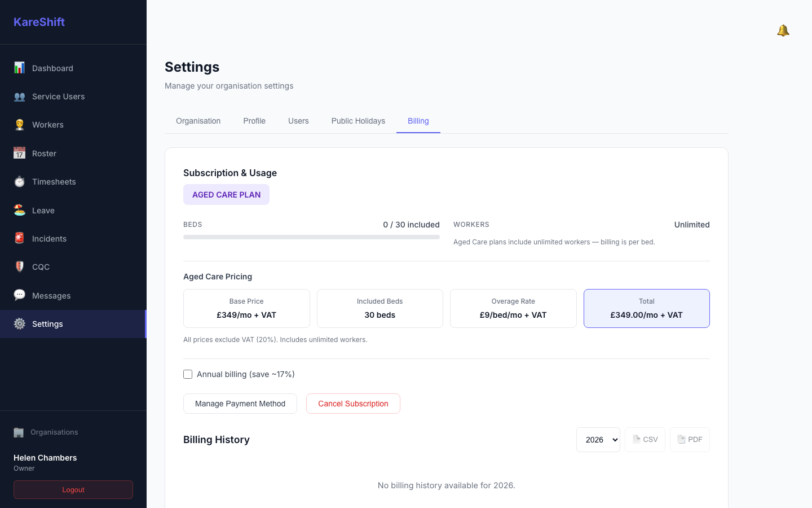Viewport: 812px width, 508px height.
Task: Click the Base Price card
Action: 246,308
